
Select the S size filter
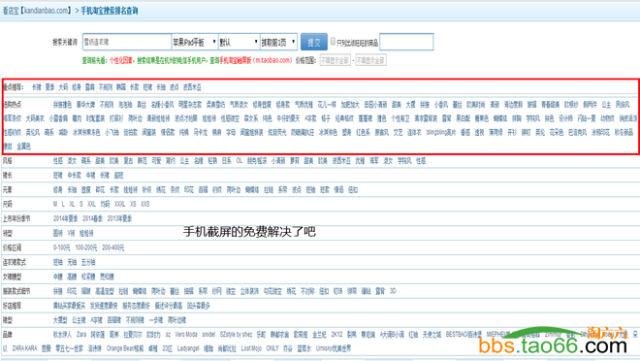(81, 204)
